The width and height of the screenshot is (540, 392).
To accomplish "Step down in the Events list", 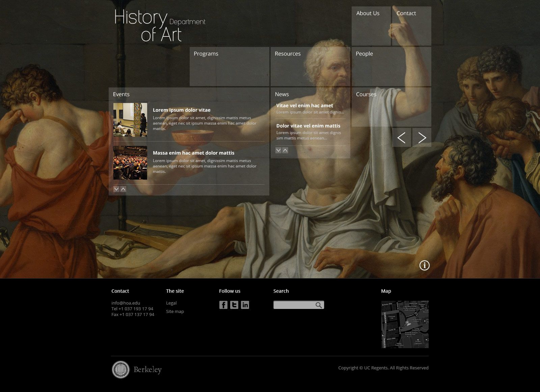I will [x=116, y=189].
